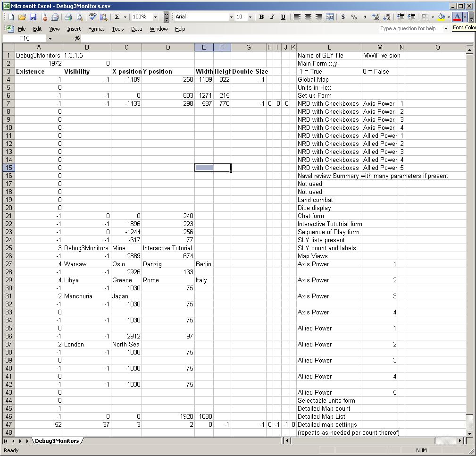Open the Edit menu
Viewport: 476px width, 456px height.
(37, 29)
